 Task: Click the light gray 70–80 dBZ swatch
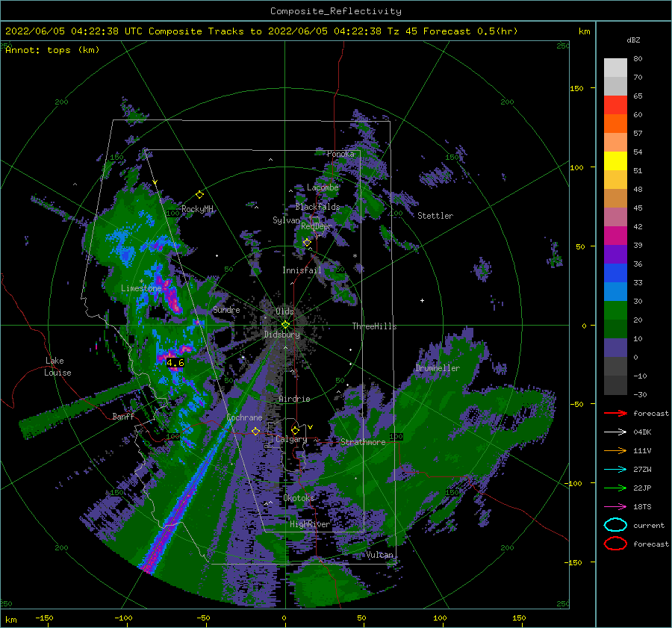615,68
